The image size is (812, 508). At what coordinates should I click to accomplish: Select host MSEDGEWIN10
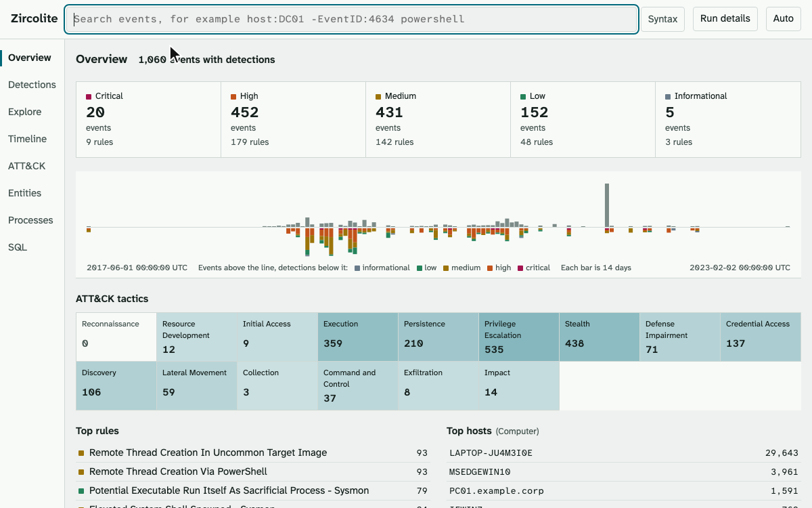pos(624,471)
